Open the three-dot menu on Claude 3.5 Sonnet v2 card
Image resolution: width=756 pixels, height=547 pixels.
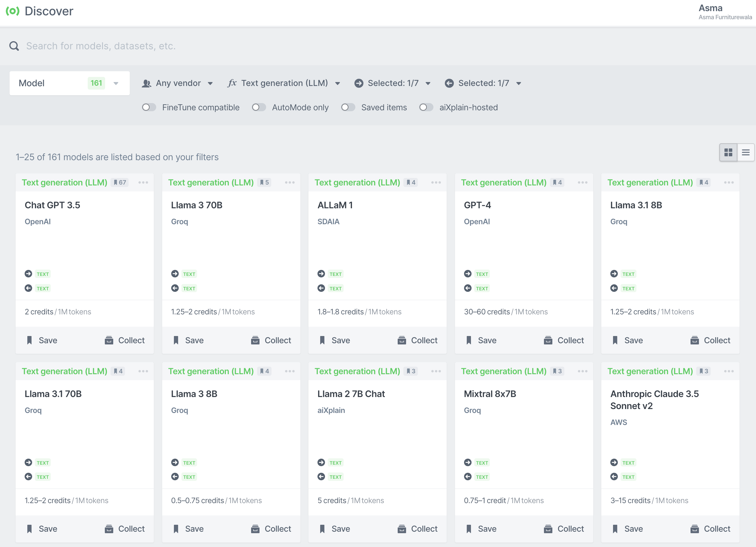pos(729,371)
